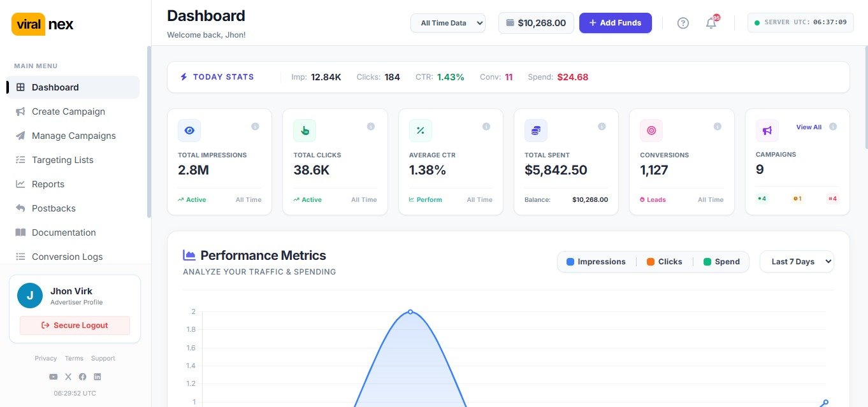The width and height of the screenshot is (868, 407).
Task: Click the Add Funds button
Action: pos(616,23)
